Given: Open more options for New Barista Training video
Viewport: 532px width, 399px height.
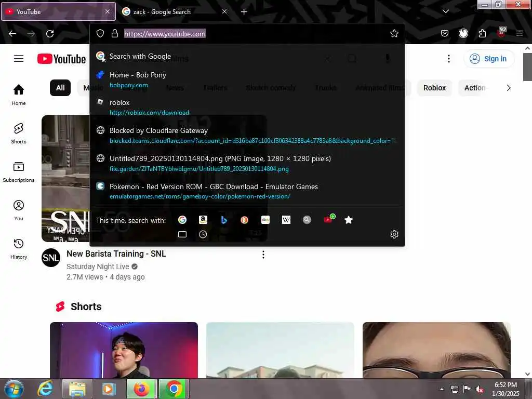Looking at the screenshot, I should [x=263, y=255].
